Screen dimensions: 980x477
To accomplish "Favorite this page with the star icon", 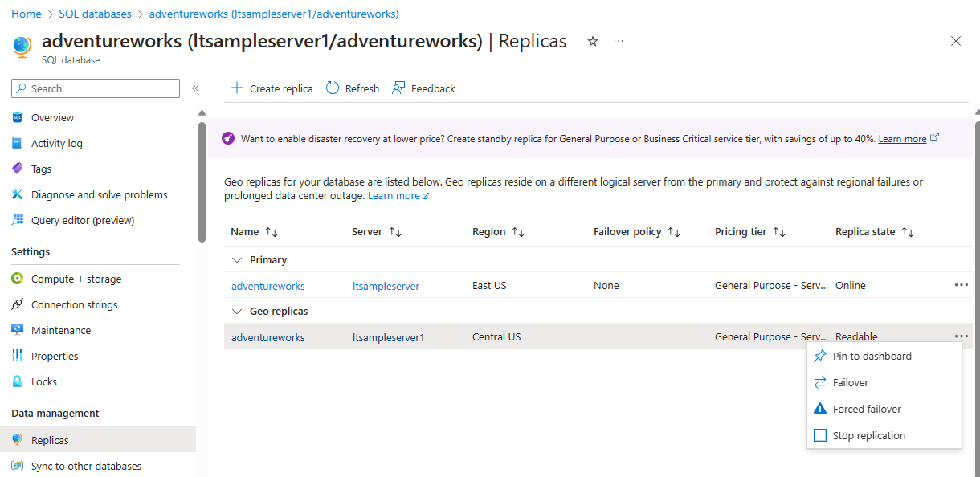I will [593, 41].
